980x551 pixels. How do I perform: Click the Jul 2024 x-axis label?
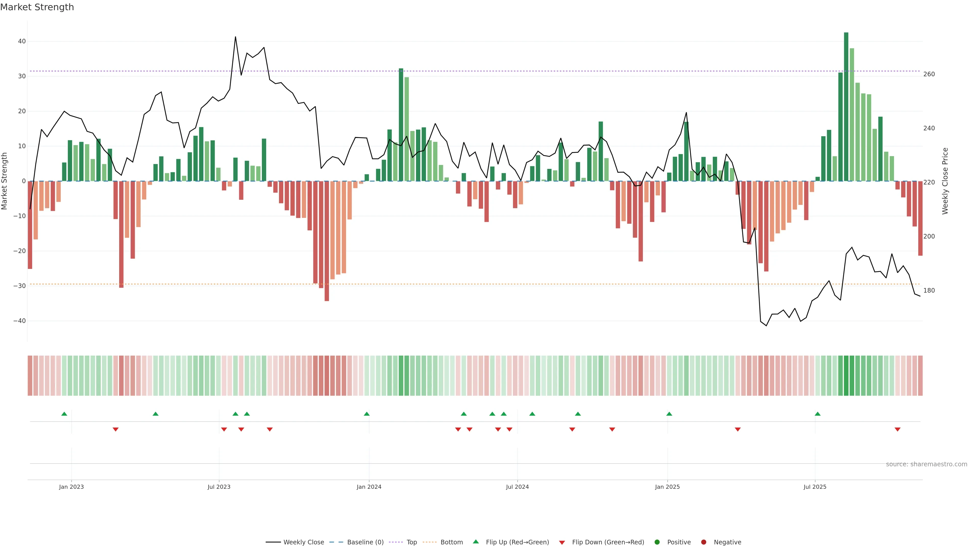(517, 487)
